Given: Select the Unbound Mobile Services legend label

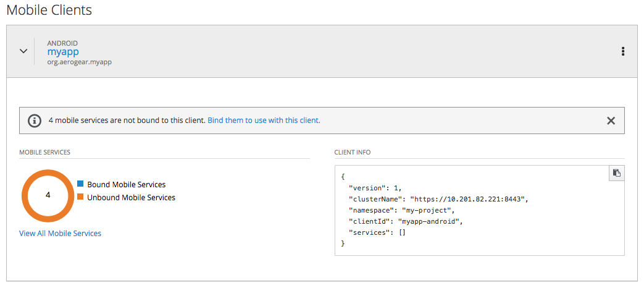Looking at the screenshot, I should (x=132, y=198).
